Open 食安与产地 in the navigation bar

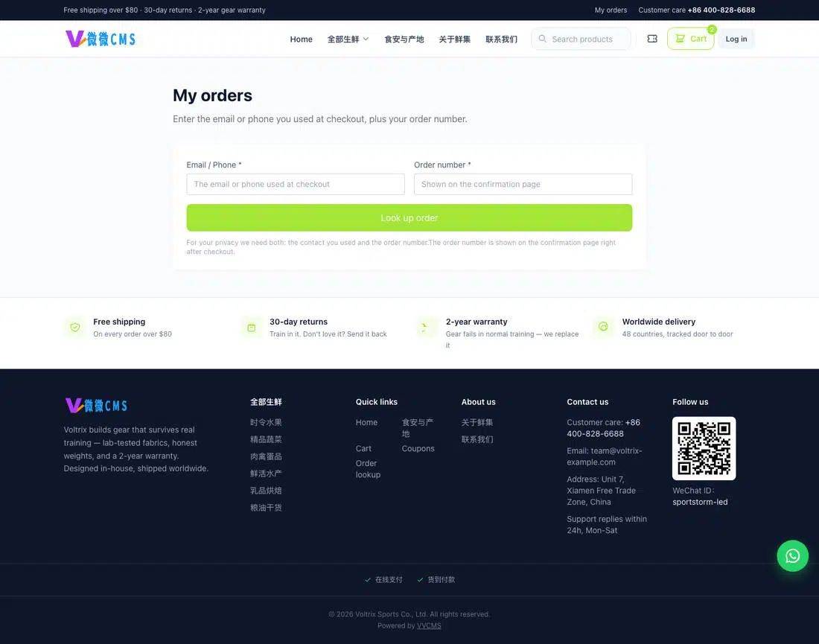(404, 39)
